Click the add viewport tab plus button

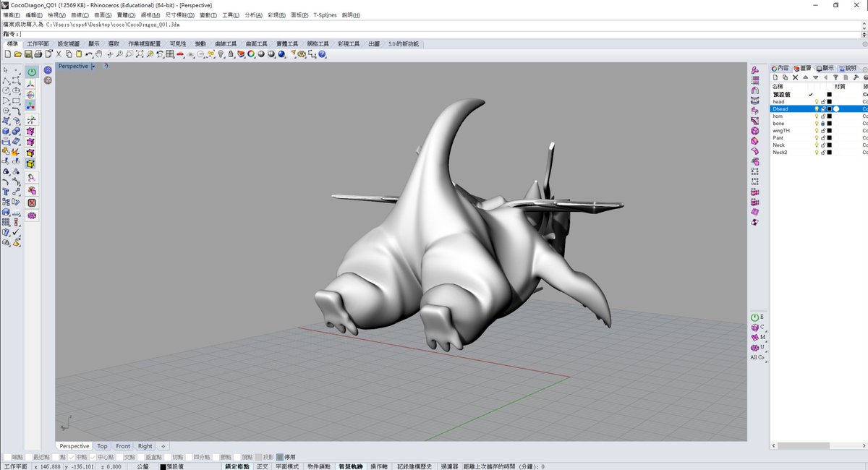[163, 446]
